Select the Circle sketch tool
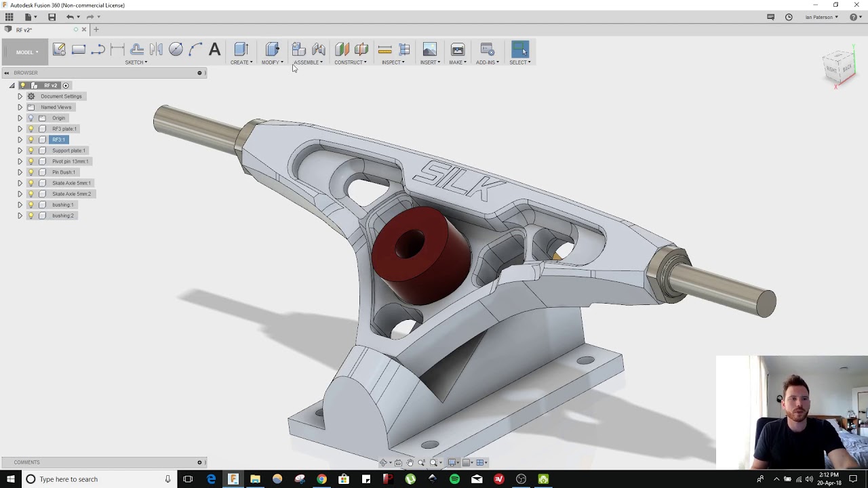This screenshot has height=488, width=868. click(176, 49)
